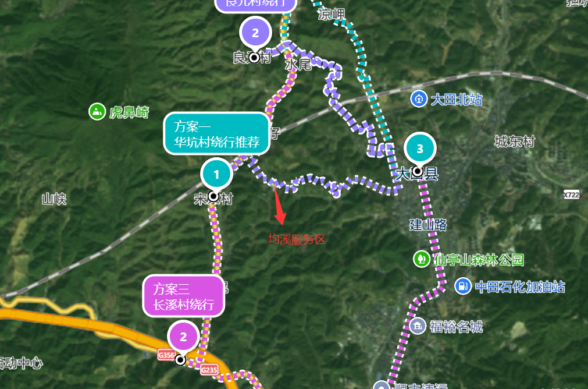Click the X722 road label
This screenshot has height=389, width=588.
571,194
